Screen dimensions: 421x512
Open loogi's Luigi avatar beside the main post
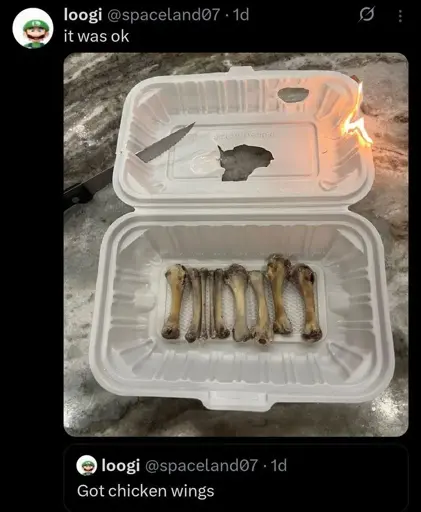coord(33,28)
